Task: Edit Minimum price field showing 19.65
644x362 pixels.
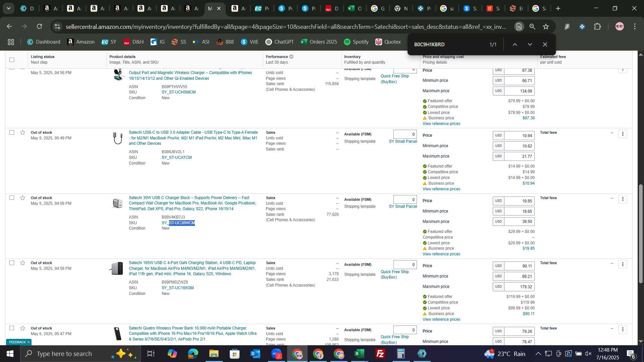Action: tap(519, 212)
